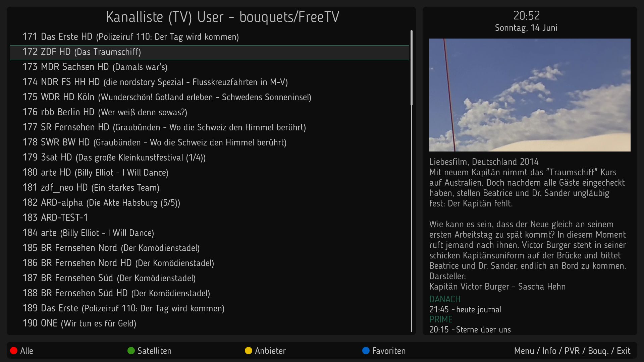Click the Satelliten text label
Screen dimensions: 644x362
[154, 351]
